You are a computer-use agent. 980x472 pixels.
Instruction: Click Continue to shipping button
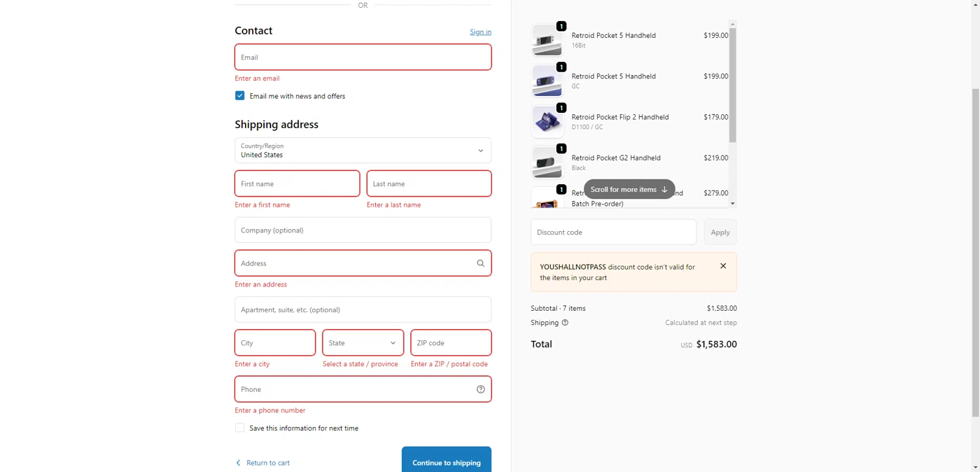click(446, 460)
